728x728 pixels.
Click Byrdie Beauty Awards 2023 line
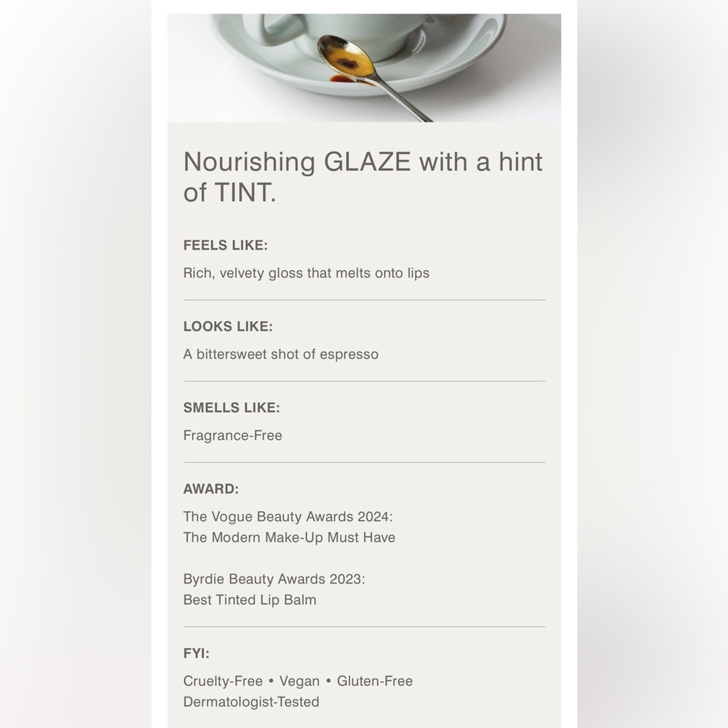pos(274,579)
